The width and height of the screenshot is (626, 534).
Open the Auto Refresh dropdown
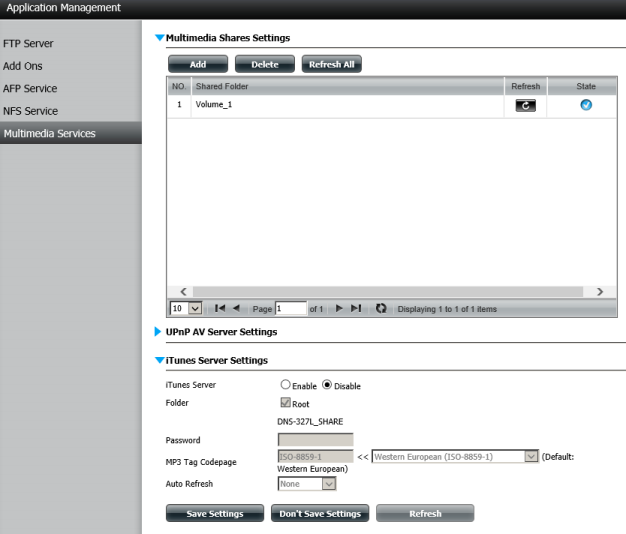pyautogui.click(x=307, y=484)
